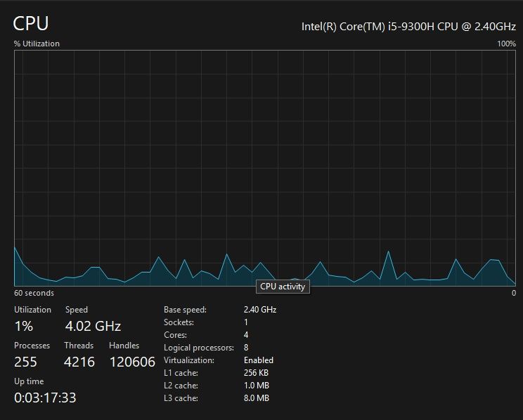This screenshot has width=523, height=420.
Task: Select the 4216 threads count
Action: tap(79, 362)
